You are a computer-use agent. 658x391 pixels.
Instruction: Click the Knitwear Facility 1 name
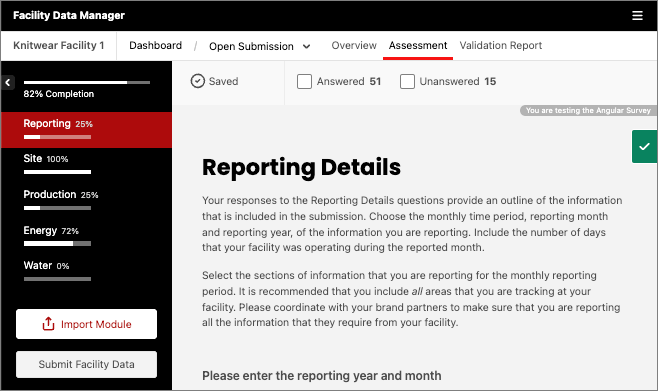pos(59,45)
